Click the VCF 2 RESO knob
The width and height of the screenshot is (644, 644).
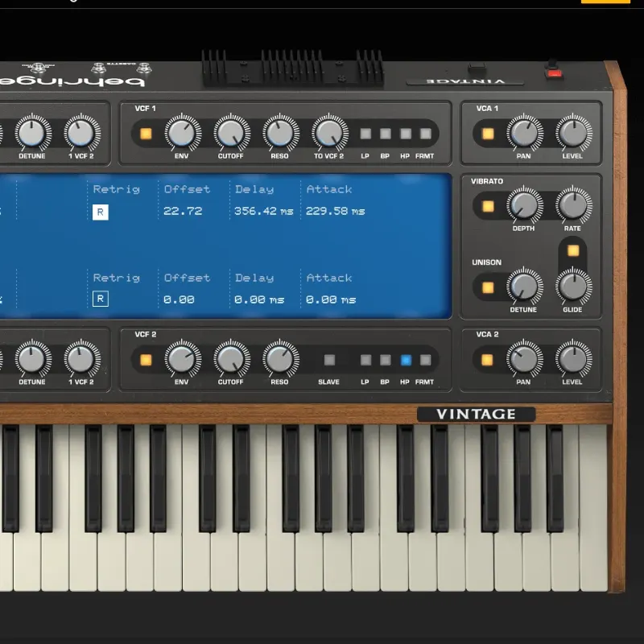coord(280,359)
